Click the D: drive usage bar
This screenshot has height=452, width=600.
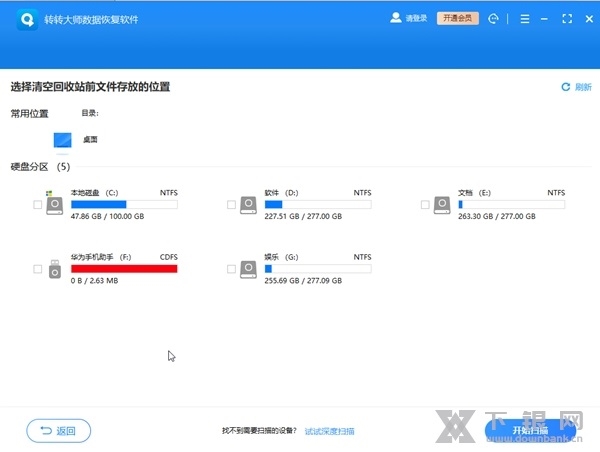coord(318,204)
